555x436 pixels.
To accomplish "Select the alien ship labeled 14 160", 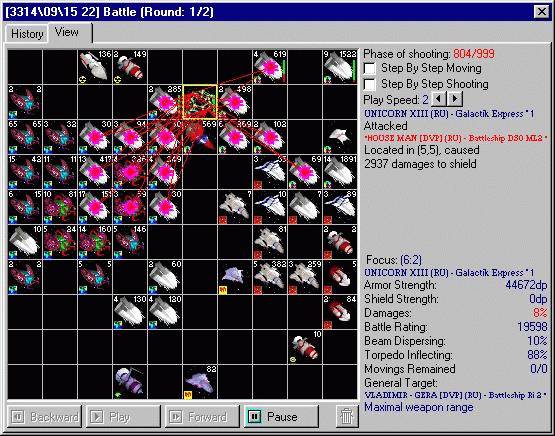I will (x=95, y=242).
